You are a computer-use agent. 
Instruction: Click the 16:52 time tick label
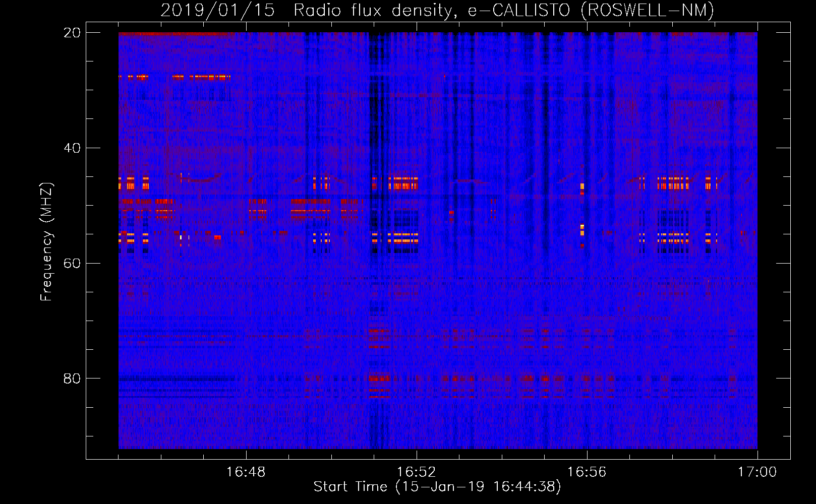pyautogui.click(x=416, y=472)
